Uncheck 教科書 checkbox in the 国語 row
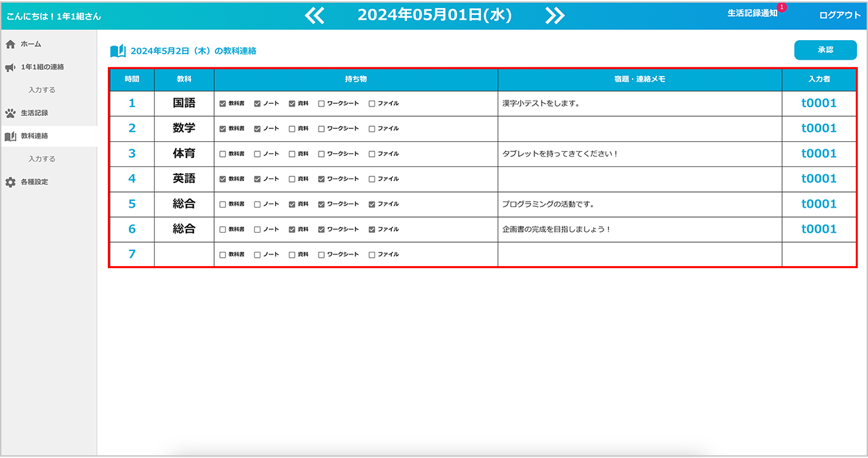 click(x=223, y=104)
